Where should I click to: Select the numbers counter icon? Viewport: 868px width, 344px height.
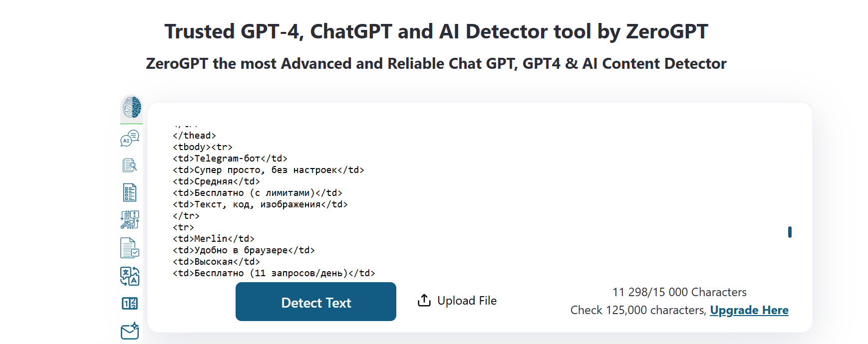130,303
